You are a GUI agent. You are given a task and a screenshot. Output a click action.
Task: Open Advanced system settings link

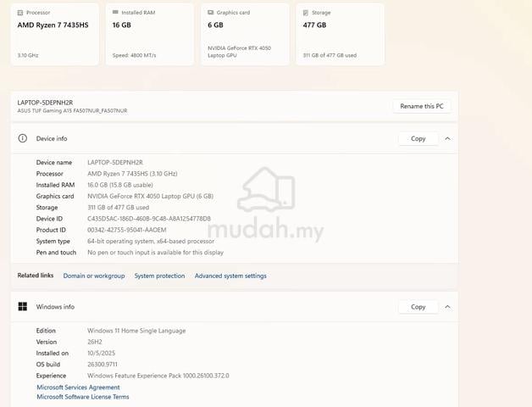click(x=230, y=276)
